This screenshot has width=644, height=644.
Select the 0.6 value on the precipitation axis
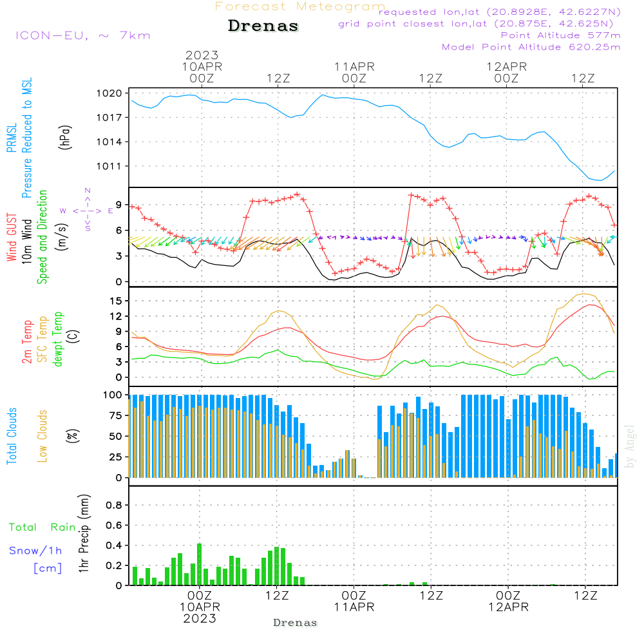coord(114,526)
